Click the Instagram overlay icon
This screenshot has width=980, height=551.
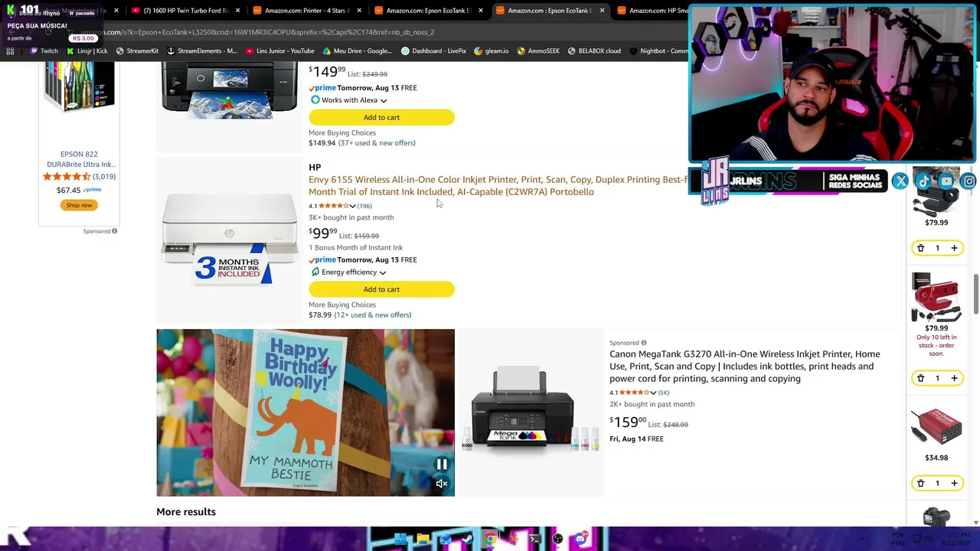pyautogui.click(x=969, y=181)
